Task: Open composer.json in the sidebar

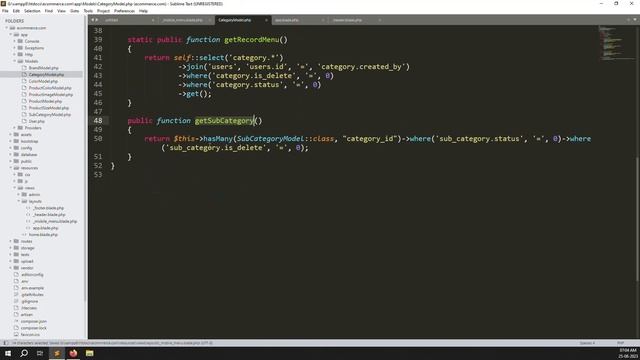Action: pyautogui.click(x=33, y=321)
